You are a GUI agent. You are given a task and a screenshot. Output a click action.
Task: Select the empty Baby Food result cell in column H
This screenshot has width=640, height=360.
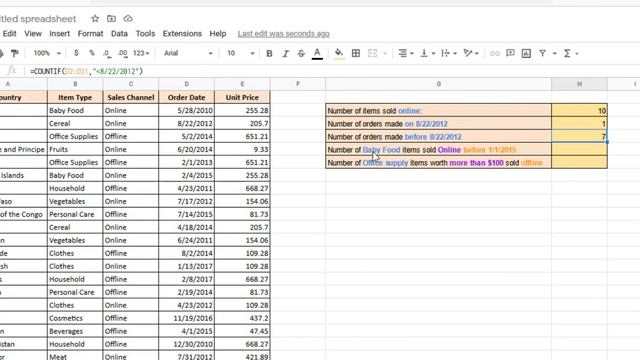[x=579, y=150]
